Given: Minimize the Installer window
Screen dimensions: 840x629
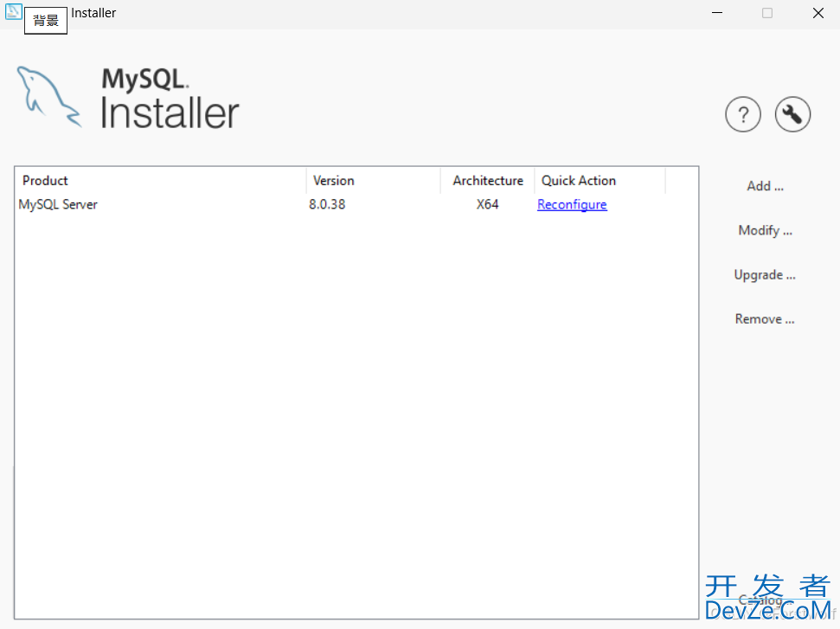Looking at the screenshot, I should click(717, 13).
